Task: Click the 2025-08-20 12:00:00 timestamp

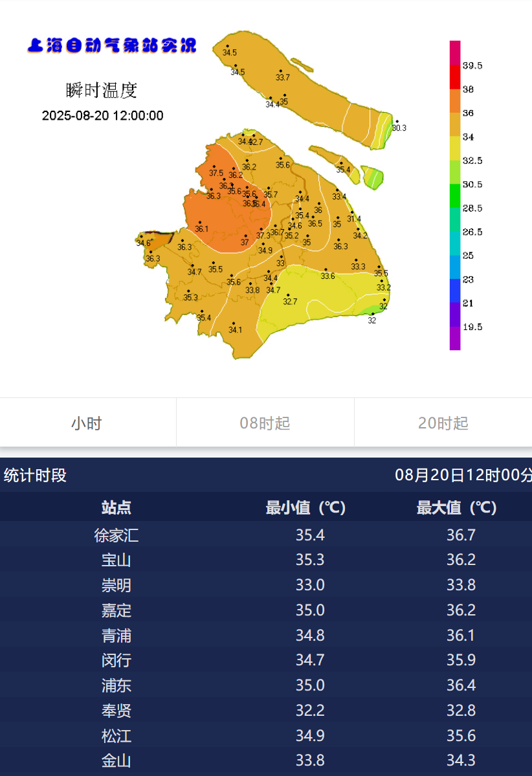Action: click(102, 116)
